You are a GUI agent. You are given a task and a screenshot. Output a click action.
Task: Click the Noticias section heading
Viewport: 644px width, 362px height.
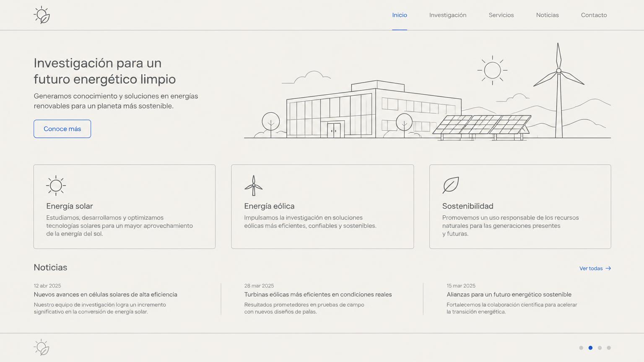pos(50,267)
